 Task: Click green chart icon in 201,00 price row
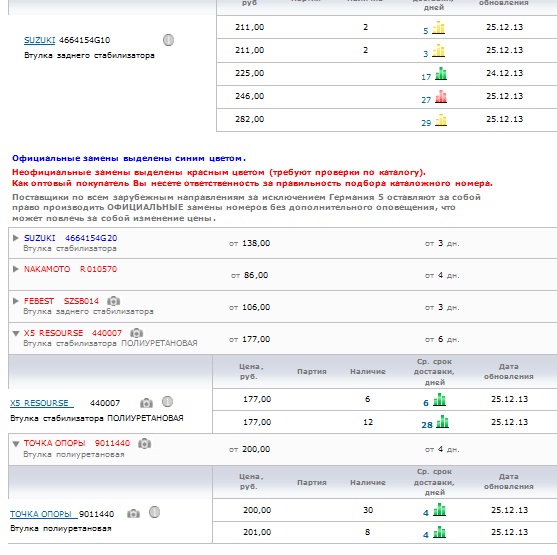click(439, 532)
